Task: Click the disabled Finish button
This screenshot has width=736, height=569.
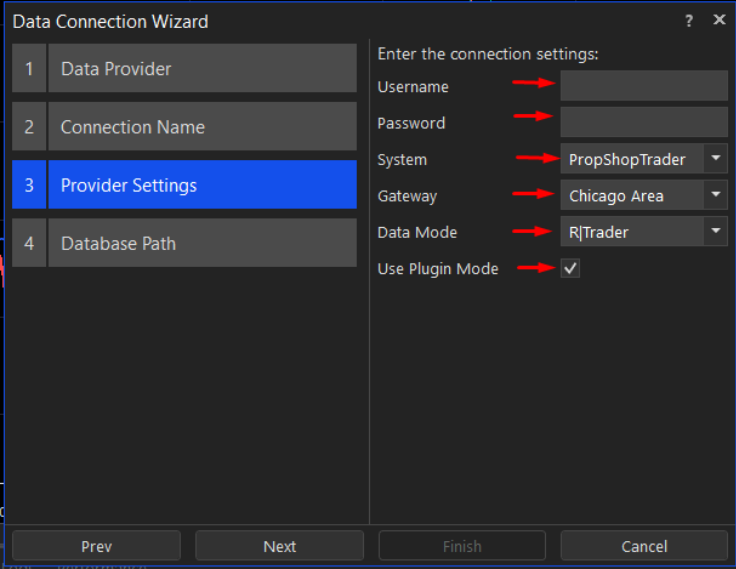Action: 462,546
